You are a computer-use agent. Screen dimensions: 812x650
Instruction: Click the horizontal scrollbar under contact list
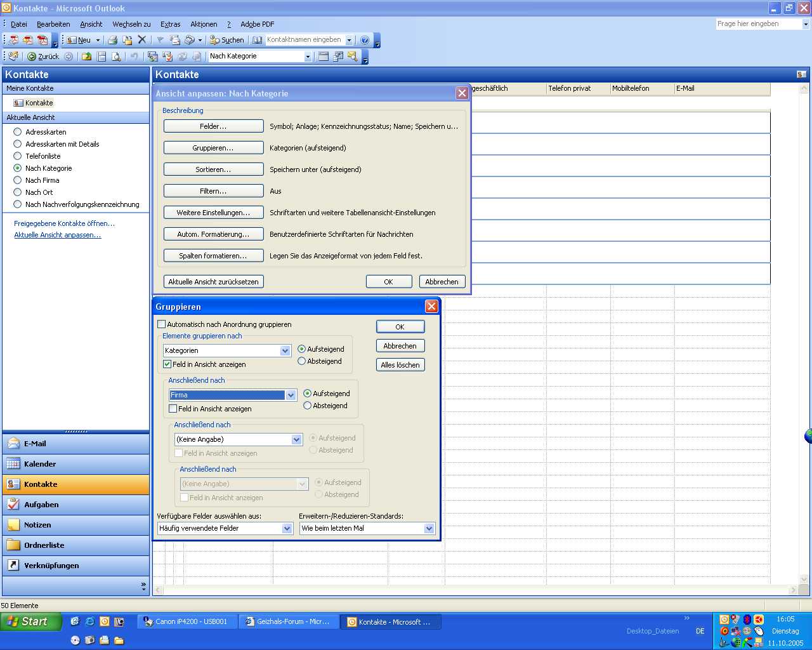(476, 590)
